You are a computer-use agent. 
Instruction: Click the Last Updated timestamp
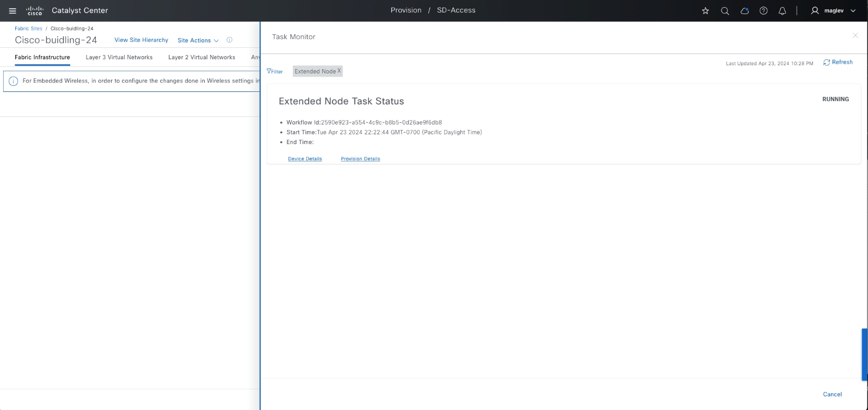(x=769, y=64)
